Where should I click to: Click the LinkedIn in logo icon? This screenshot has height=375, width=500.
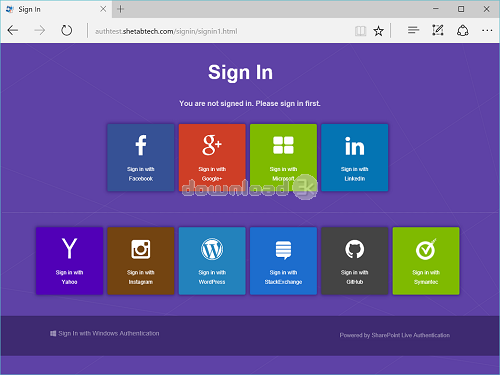pyautogui.click(x=355, y=146)
